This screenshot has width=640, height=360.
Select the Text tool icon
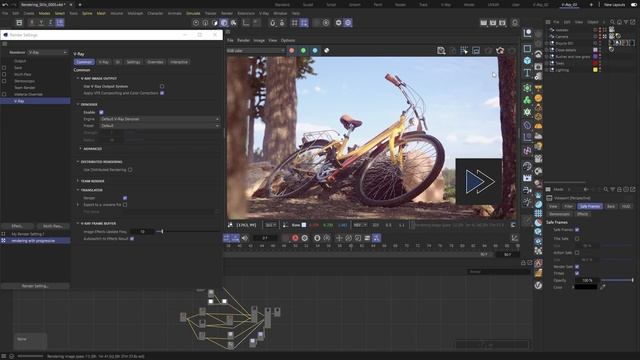point(527,73)
